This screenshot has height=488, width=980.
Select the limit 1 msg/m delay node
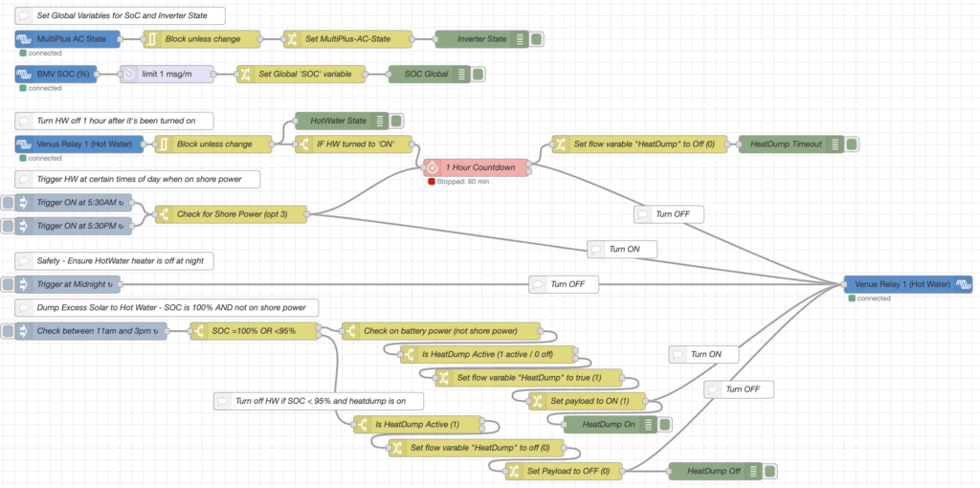tap(167, 74)
